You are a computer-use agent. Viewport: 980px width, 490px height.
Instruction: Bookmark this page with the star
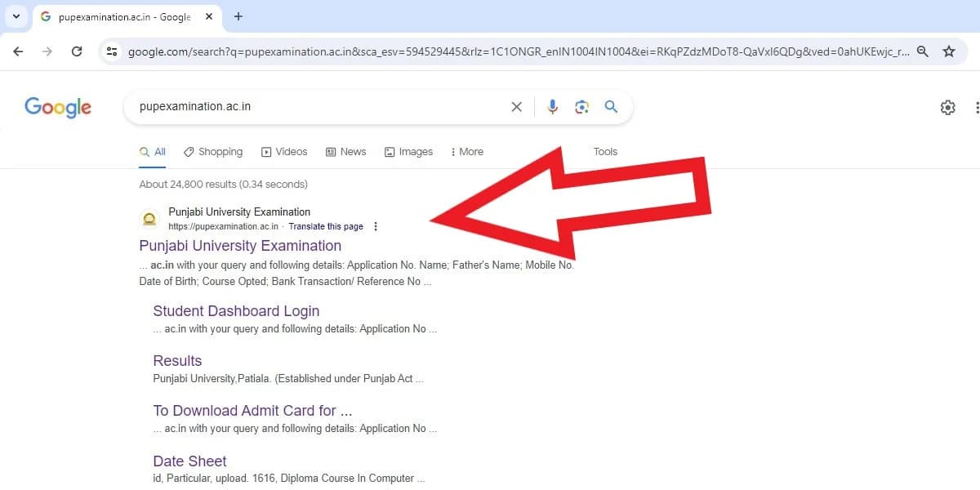[949, 51]
